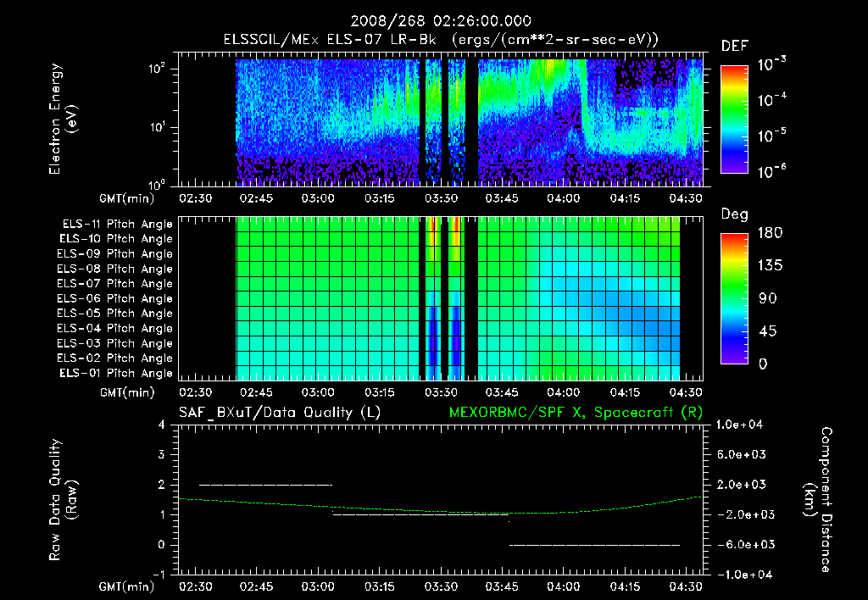This screenshot has height=600, width=868.
Task: Click the Electron Energy (eV) axis label
Action: [63, 119]
